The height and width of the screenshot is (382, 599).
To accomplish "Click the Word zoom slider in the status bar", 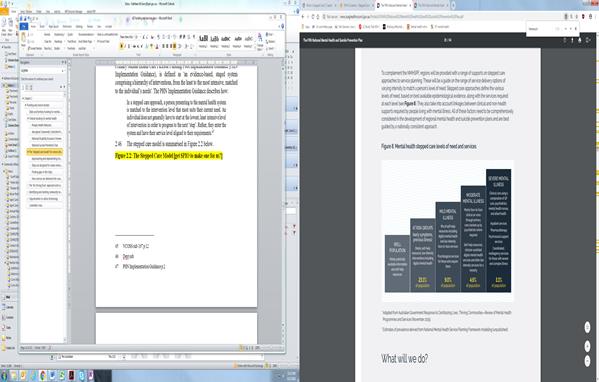I will [x=272, y=348].
